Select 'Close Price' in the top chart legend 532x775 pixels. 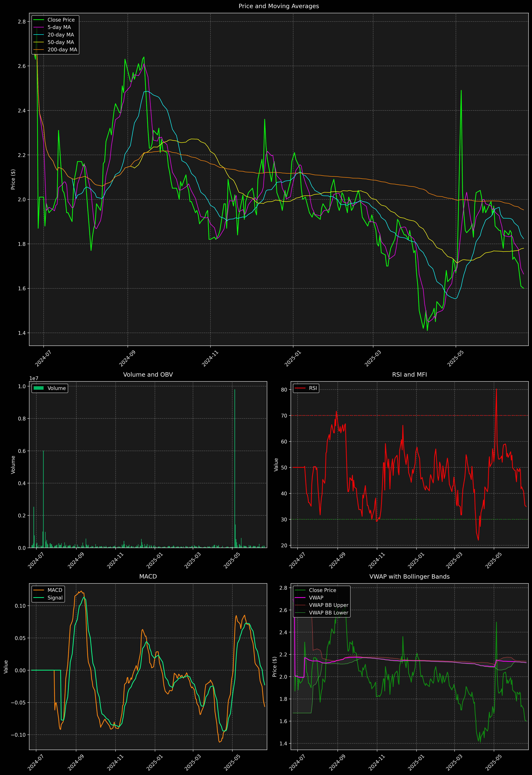pos(61,20)
